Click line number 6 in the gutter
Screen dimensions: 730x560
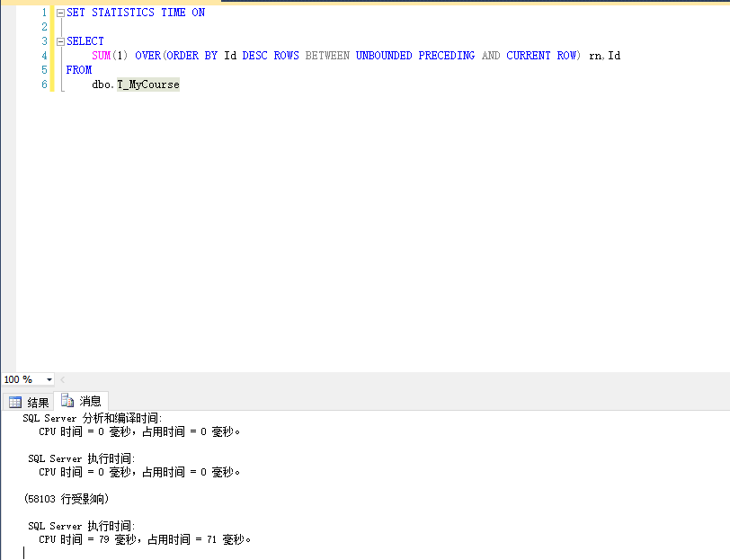(x=43, y=84)
